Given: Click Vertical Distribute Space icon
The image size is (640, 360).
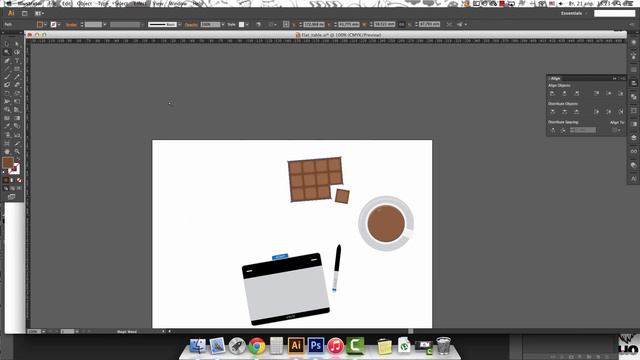Looking at the screenshot, I should (553, 130).
